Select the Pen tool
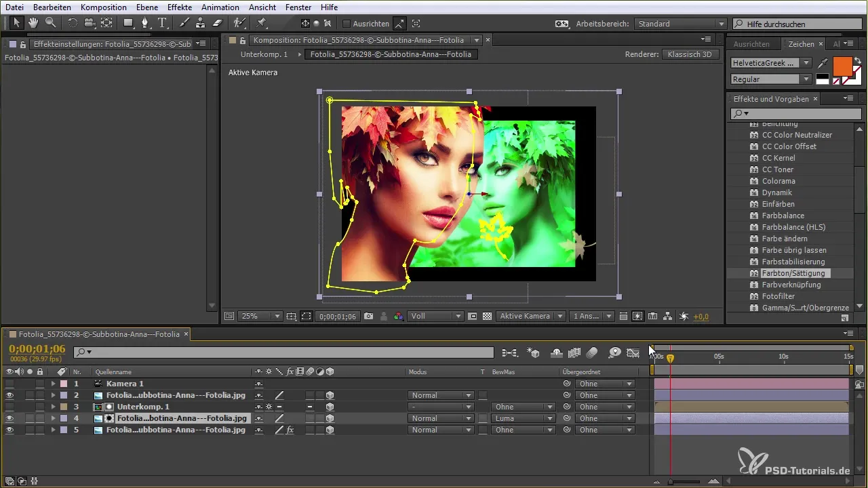Screen dimensions: 868x488 [145, 22]
